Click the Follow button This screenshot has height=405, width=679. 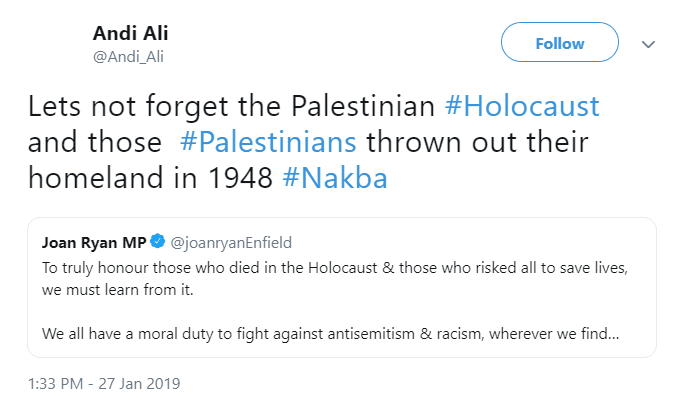[559, 42]
